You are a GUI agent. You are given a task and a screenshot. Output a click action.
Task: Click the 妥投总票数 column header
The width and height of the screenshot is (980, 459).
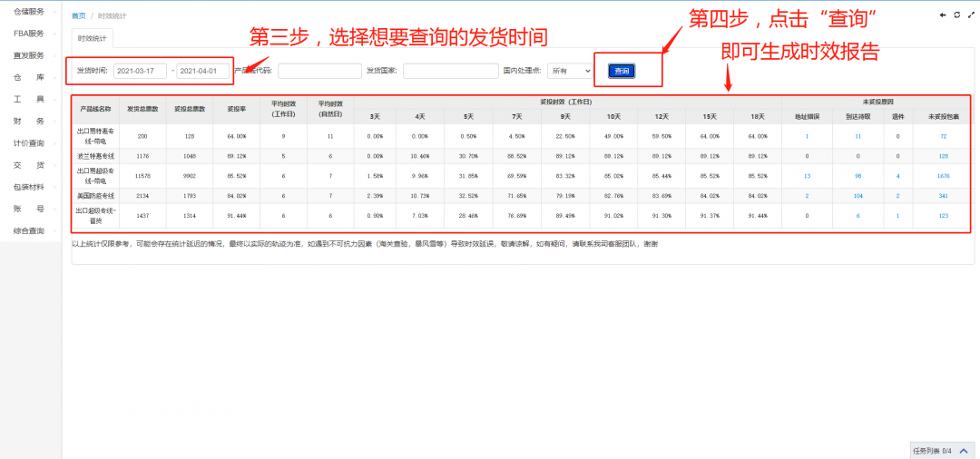[190, 109]
